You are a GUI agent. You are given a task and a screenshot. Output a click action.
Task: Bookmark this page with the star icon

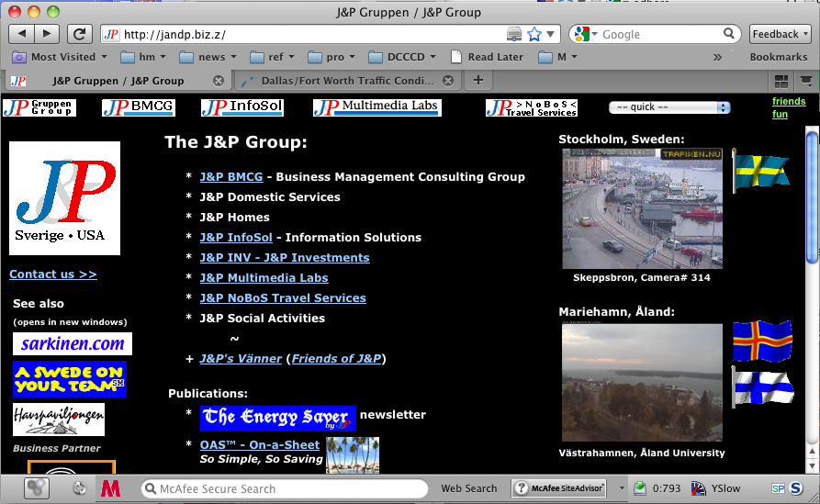click(534, 34)
